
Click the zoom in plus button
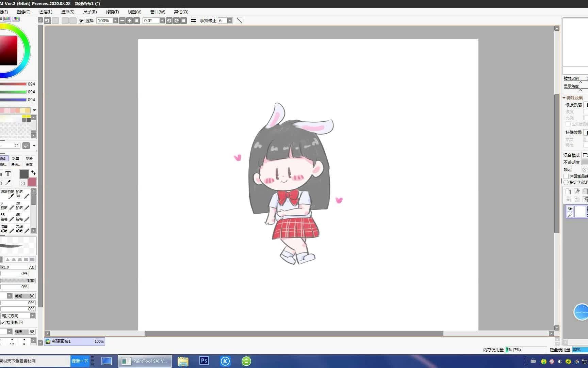(x=129, y=21)
